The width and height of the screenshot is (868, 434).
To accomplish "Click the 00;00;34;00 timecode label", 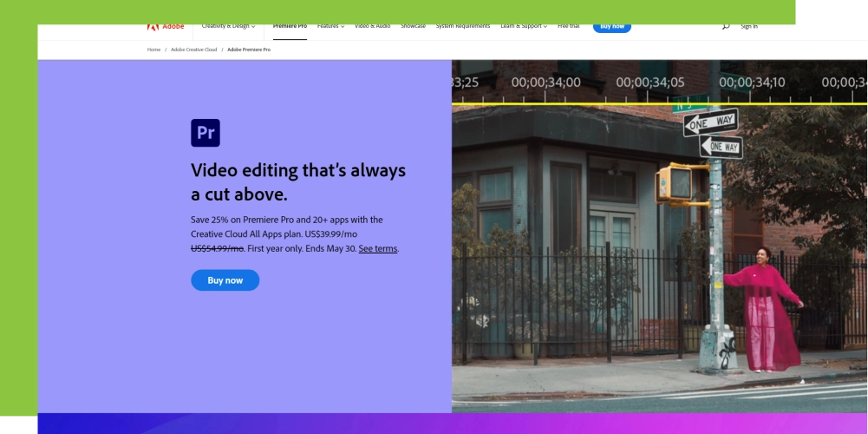I will click(545, 82).
